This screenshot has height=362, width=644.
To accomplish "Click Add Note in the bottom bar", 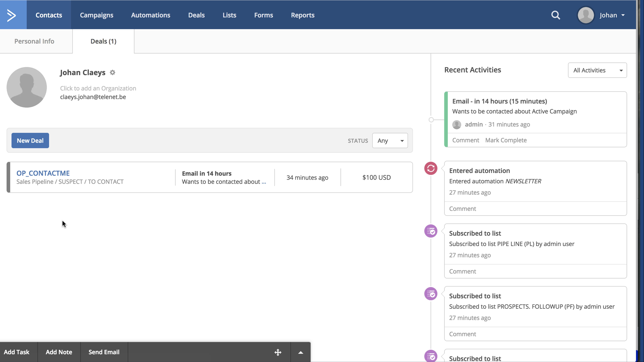I will click(x=59, y=352).
